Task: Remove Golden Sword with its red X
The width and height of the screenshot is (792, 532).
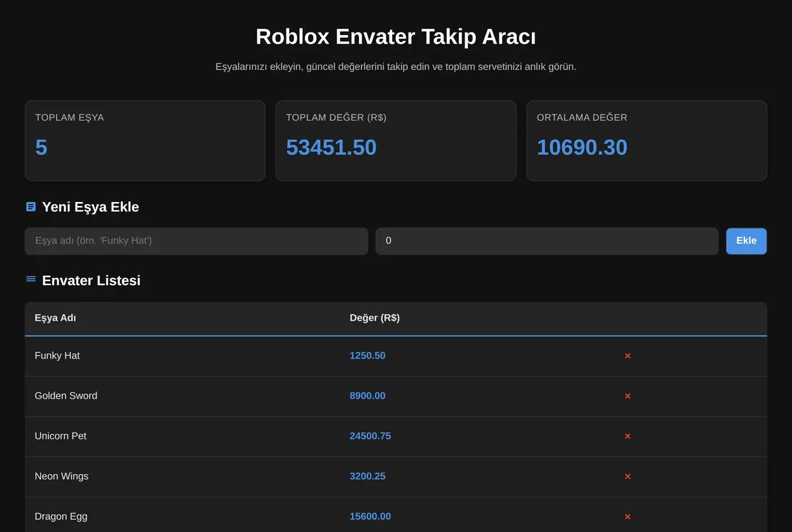Action: tap(628, 396)
